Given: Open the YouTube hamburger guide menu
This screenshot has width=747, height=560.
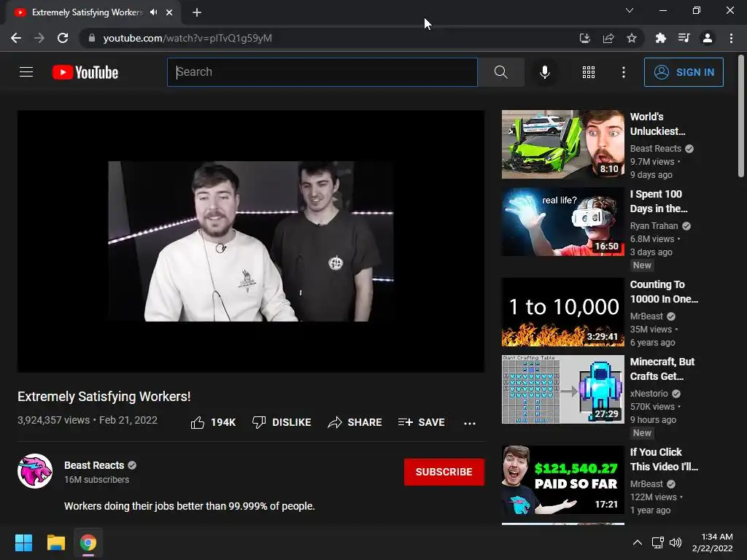Looking at the screenshot, I should tap(26, 72).
